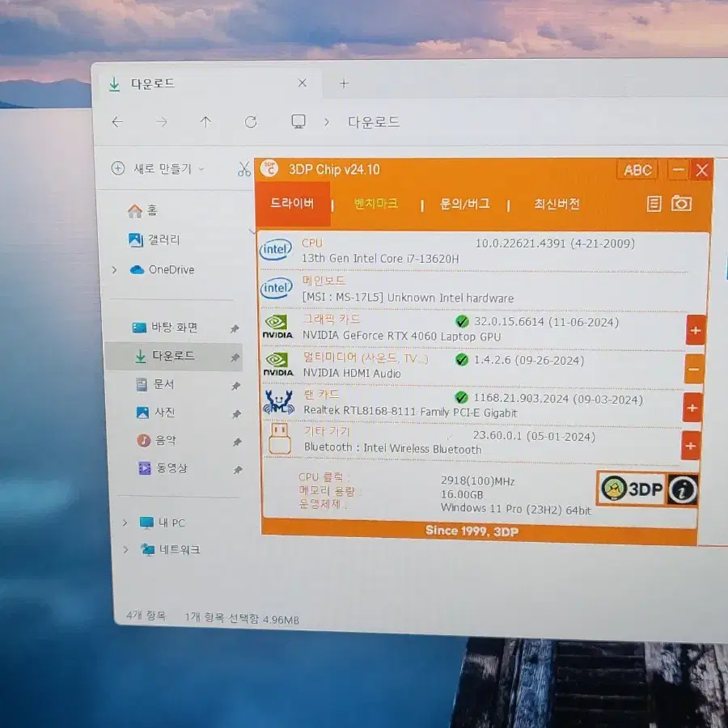This screenshot has height=728, width=728.
Task: Close the 다운로드 Explorer tab
Action: (x=303, y=83)
